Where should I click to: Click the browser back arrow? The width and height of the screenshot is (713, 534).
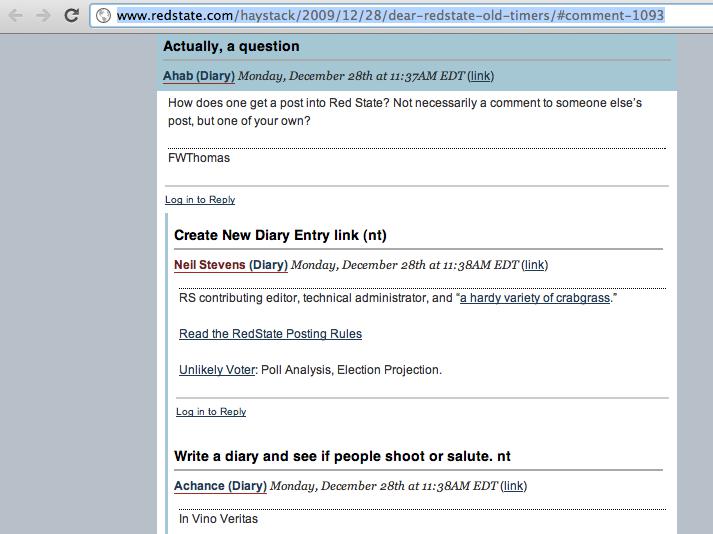click(15, 15)
